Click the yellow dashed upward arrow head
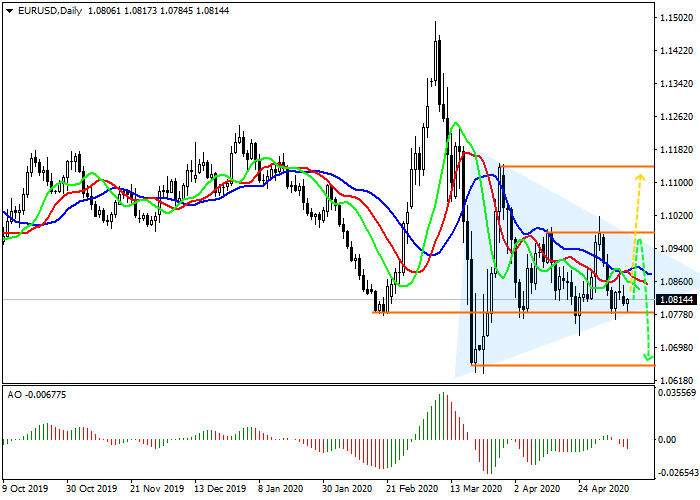Viewport: 700px width, 500px height. point(639,178)
